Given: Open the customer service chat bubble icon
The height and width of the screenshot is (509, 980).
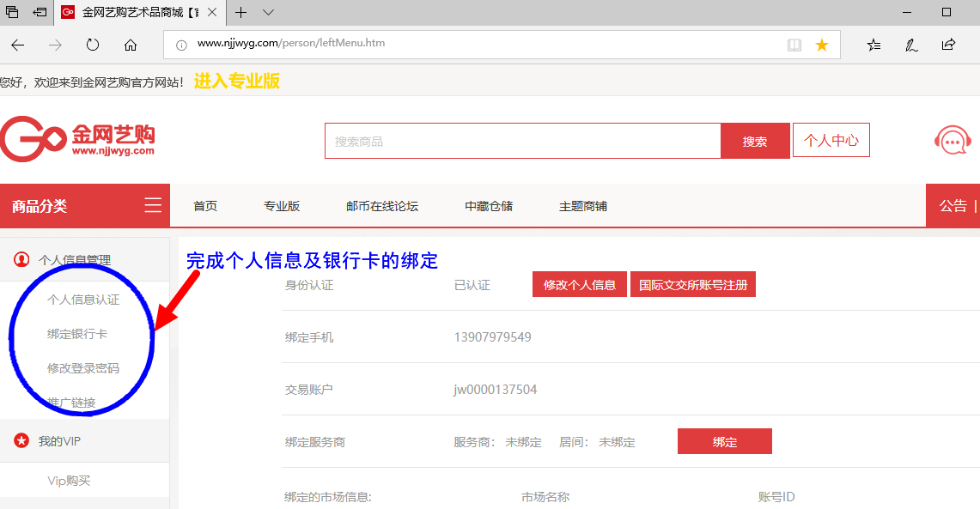Looking at the screenshot, I should (952, 139).
